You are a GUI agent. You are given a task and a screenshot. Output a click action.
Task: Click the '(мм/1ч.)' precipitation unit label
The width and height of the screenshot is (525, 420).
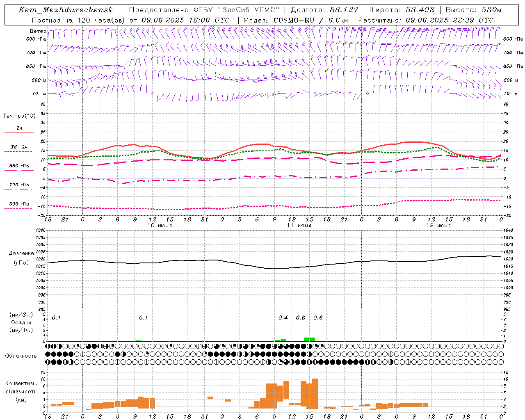[x=21, y=330]
